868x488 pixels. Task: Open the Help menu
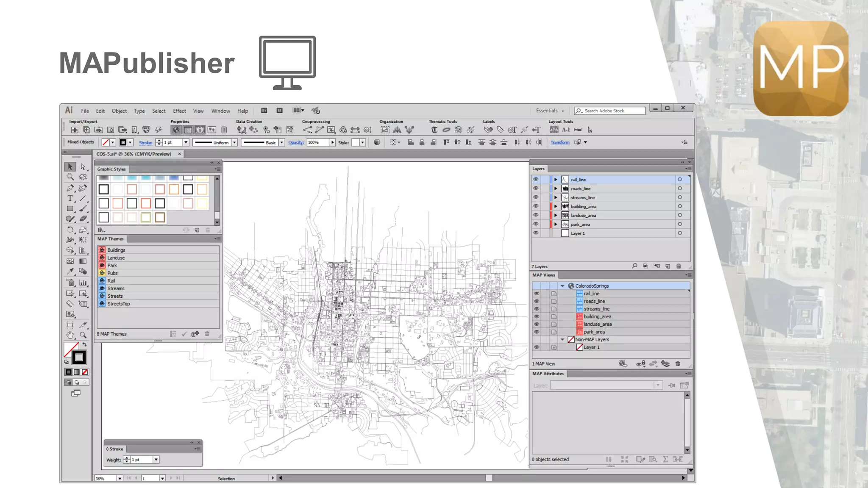pos(242,111)
